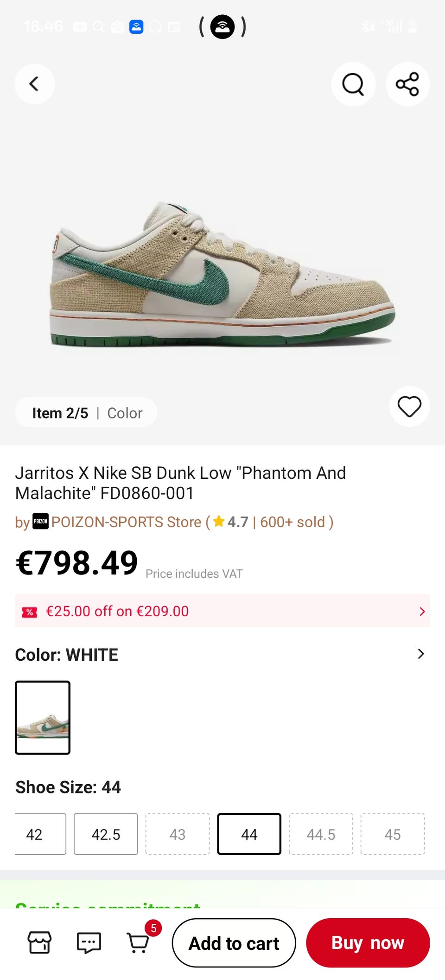Expand the €25.00 off coupon details
The height and width of the screenshot is (980, 445).
(421, 612)
